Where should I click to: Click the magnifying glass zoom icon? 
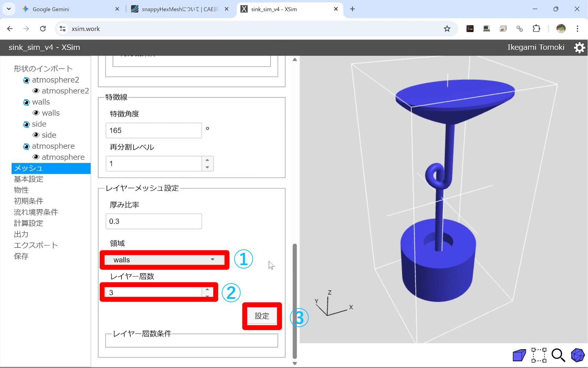[x=558, y=355]
